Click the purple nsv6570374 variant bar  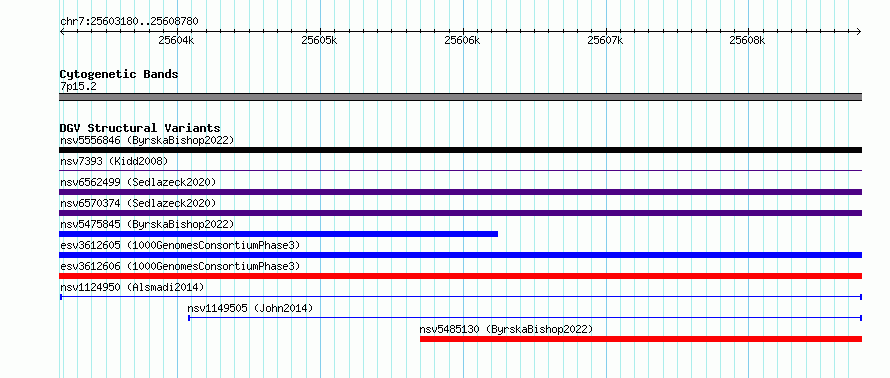[460, 213]
